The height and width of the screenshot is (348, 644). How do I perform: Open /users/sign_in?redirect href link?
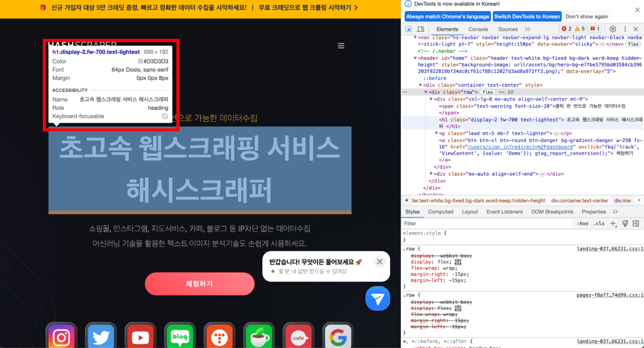(520, 147)
